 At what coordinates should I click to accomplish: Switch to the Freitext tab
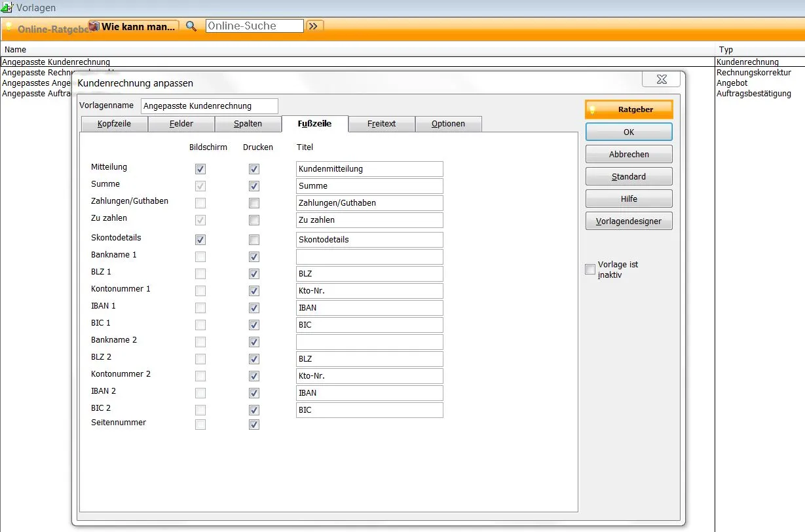tap(381, 123)
